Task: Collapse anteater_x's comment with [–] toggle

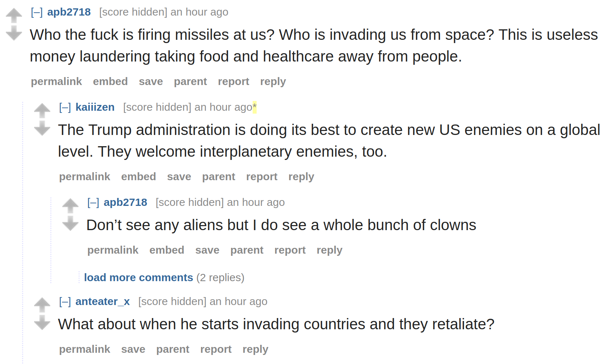Action: click(x=65, y=302)
